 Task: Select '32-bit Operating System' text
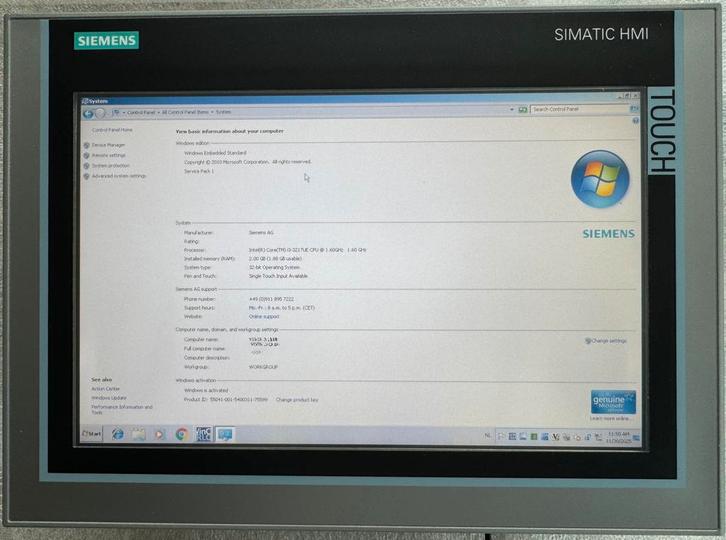click(275, 267)
